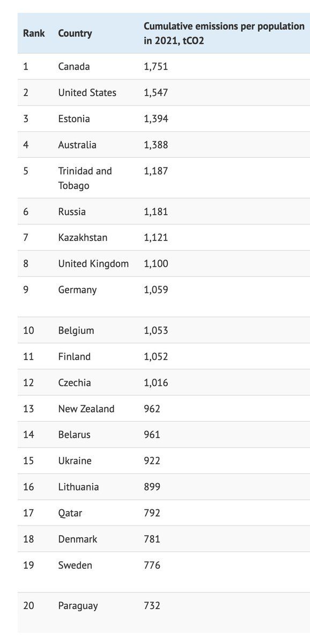Click rank 19 beside Sweden

pos(28,565)
